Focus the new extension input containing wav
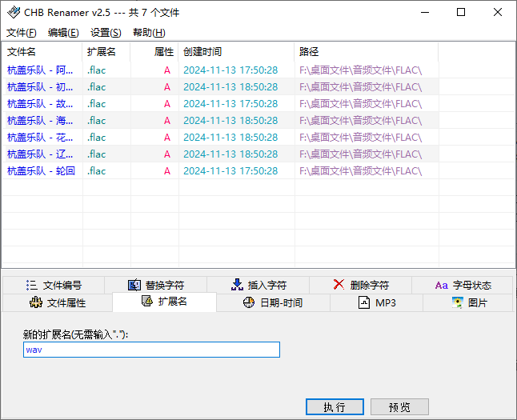Screen dimensions: 517x420 coord(151,350)
